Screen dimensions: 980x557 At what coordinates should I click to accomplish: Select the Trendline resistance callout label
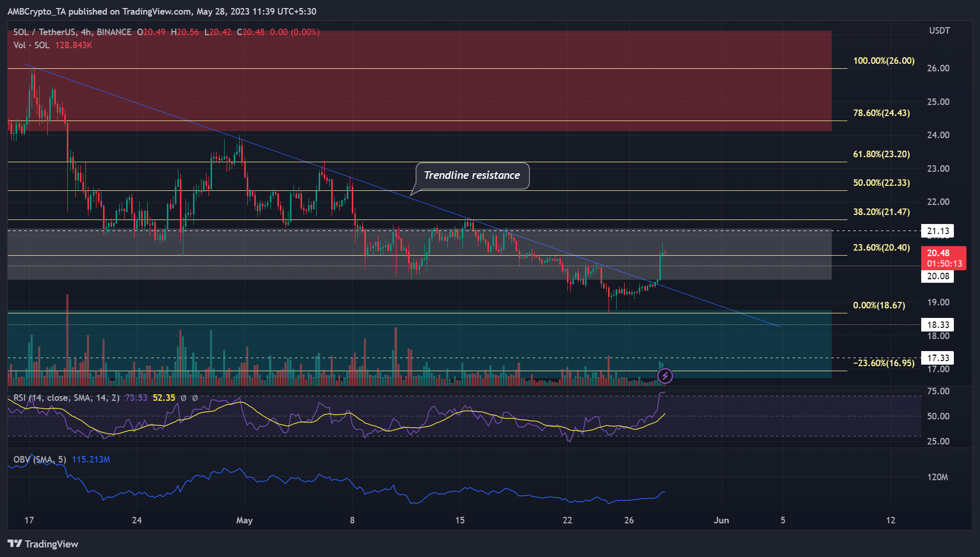pos(472,175)
